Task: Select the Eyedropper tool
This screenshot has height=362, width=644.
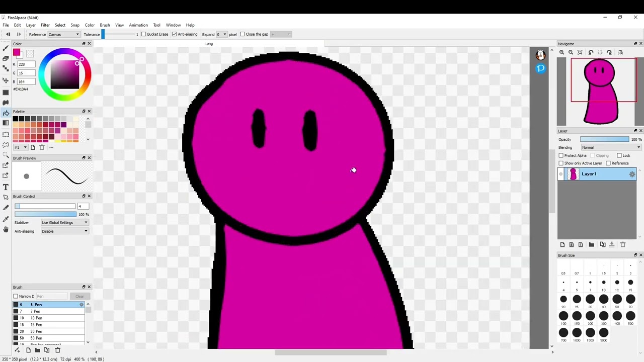Action: 6,219
